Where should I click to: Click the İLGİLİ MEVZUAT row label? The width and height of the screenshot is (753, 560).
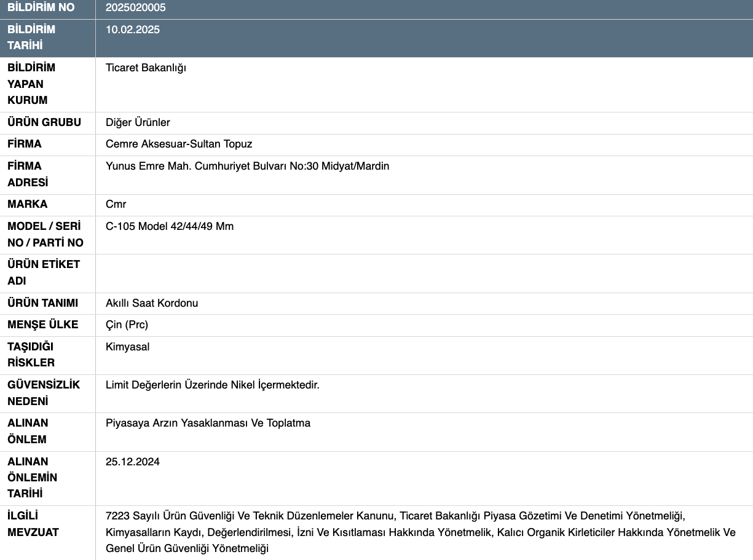(33, 524)
